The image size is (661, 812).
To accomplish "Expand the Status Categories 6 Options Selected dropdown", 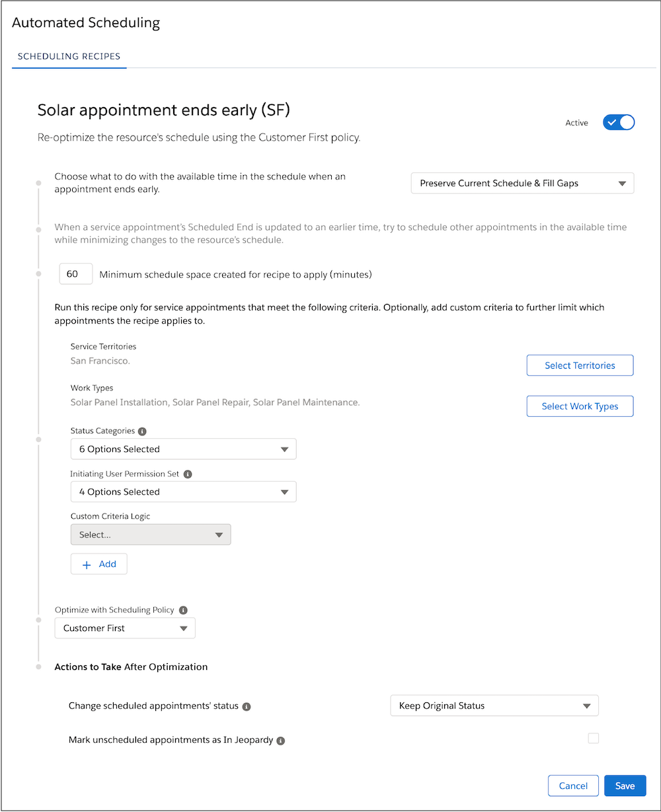I will point(184,449).
